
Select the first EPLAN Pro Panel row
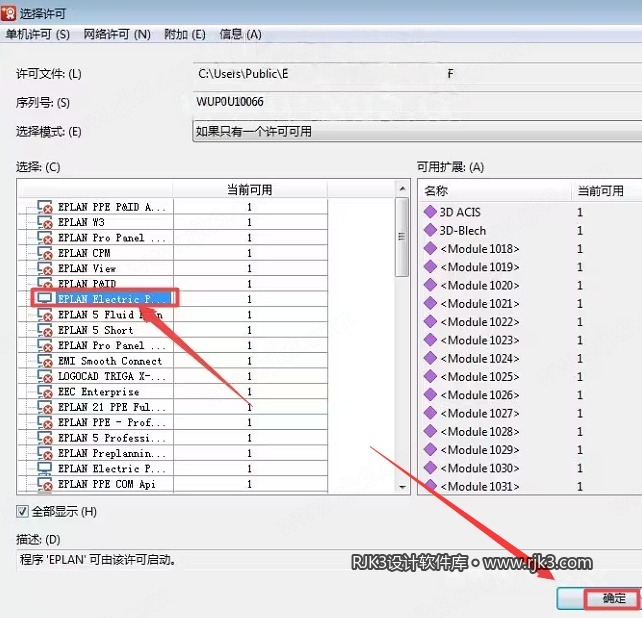click(173, 238)
